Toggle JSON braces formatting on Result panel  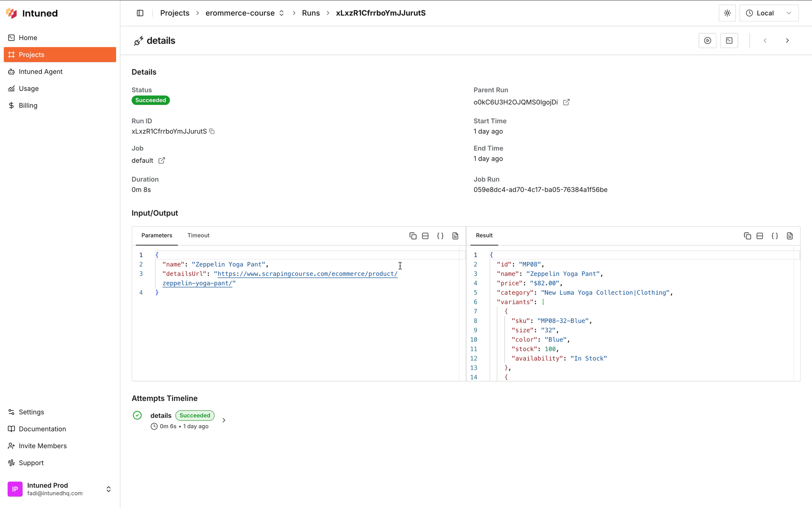pyautogui.click(x=775, y=236)
